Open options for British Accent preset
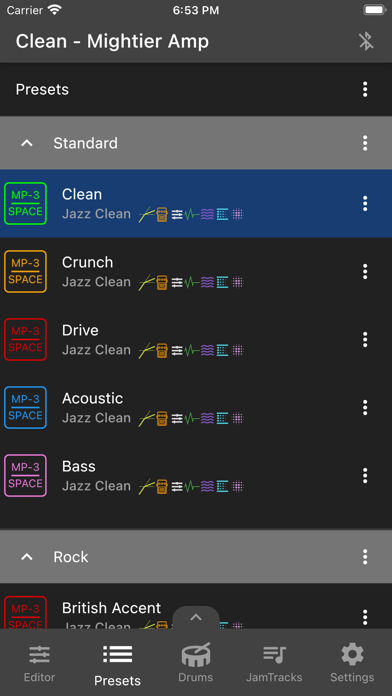The height and width of the screenshot is (696, 392). (365, 617)
